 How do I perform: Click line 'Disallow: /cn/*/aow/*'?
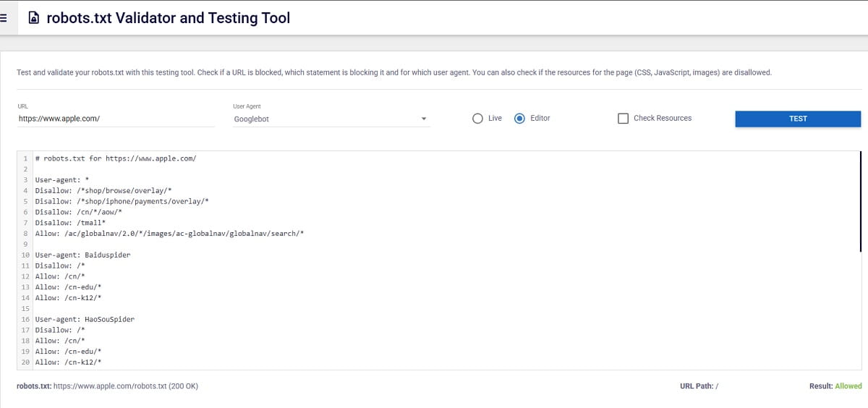78,212
